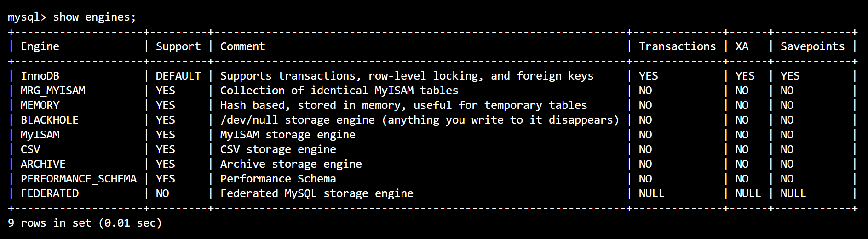Select the BLACKHOLE engine name
The width and height of the screenshot is (868, 239).
click(x=50, y=120)
